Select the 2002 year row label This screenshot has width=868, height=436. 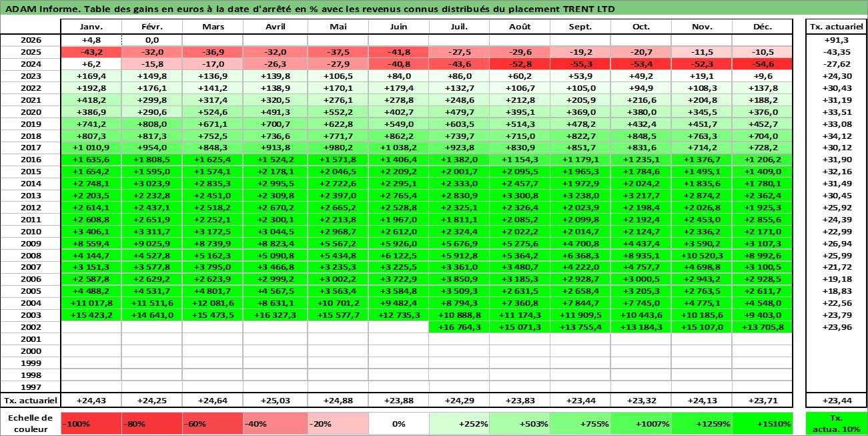(x=30, y=327)
